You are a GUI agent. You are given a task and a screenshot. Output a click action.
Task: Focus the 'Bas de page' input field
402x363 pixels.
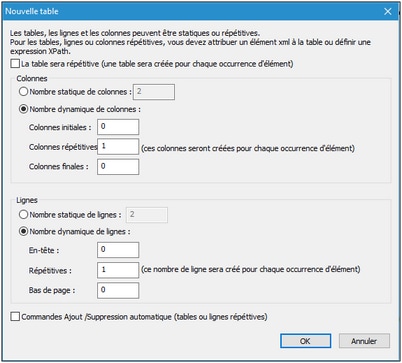(x=118, y=290)
